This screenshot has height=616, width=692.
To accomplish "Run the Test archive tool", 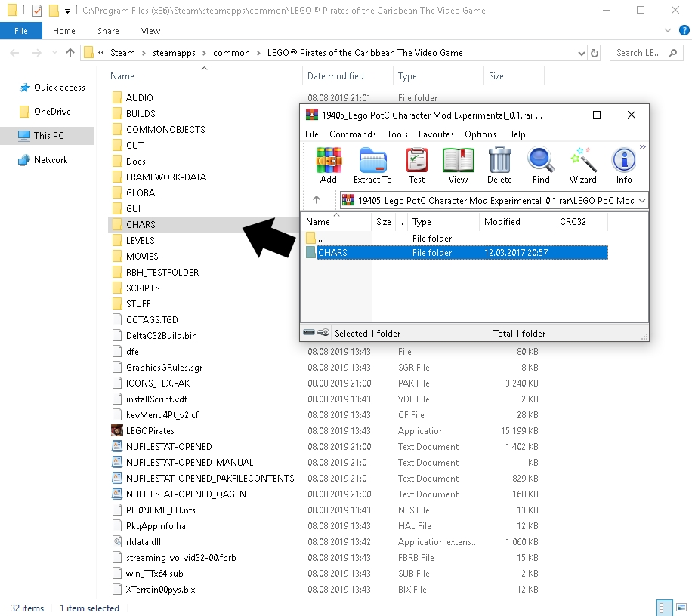I will pyautogui.click(x=416, y=166).
